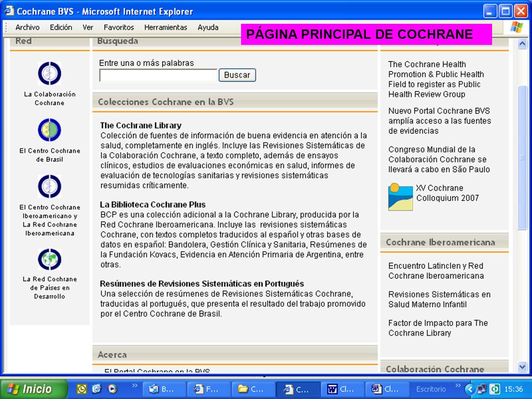
Task: Open La Colaboración Cochrane text link
Action: 49,99
